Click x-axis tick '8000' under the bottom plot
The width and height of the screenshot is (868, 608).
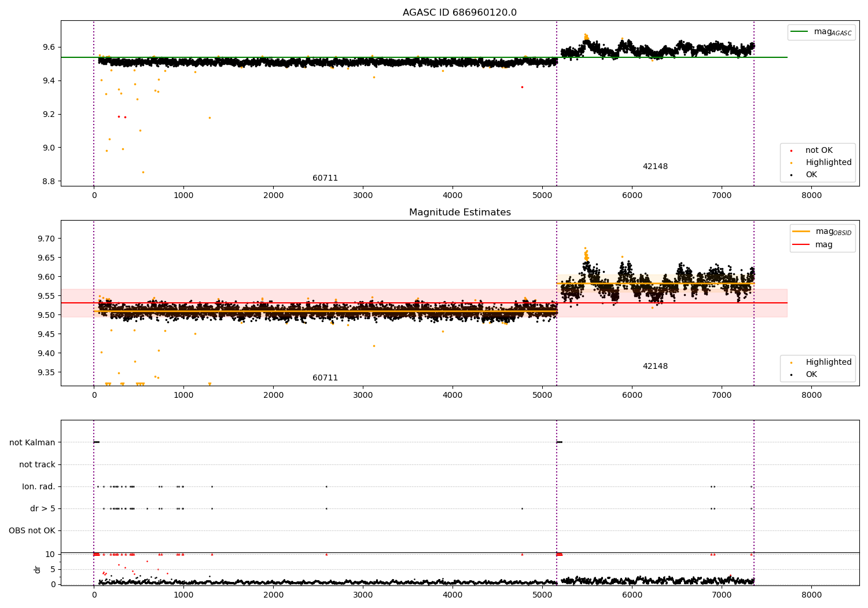tap(811, 595)
